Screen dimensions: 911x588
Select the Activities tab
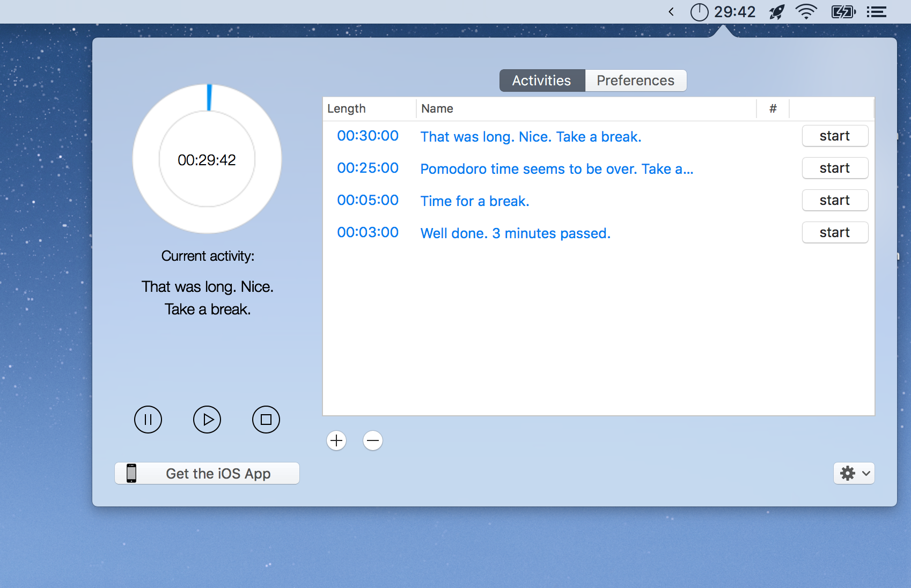coord(542,80)
